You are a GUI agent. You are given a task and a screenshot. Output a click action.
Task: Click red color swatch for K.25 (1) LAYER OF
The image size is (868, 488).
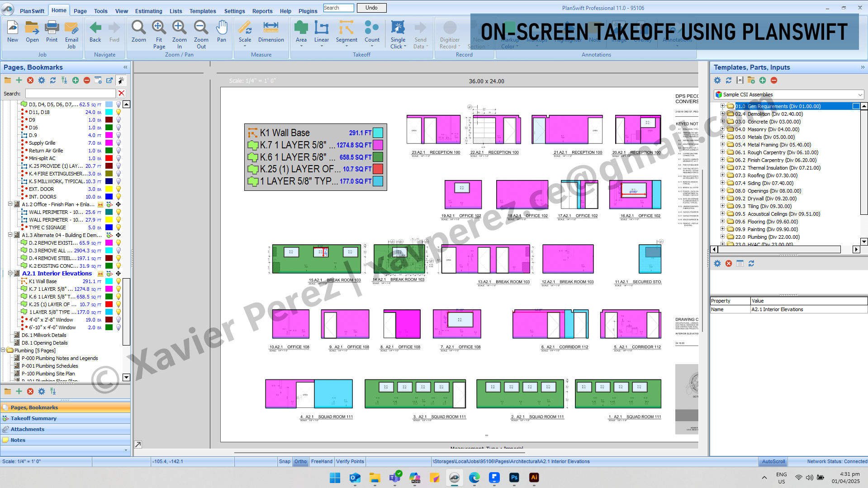pos(109,304)
